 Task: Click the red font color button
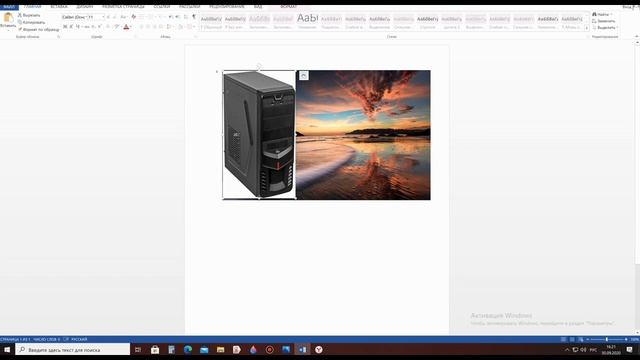point(126,27)
